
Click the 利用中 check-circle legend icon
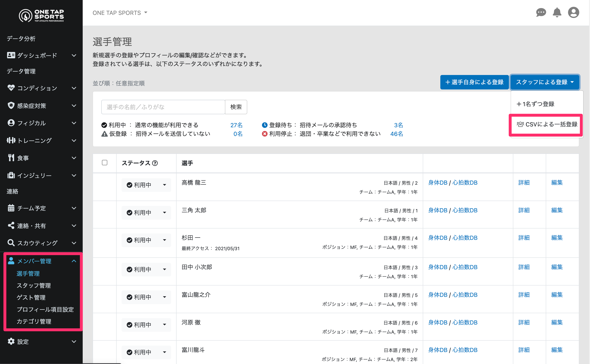[x=104, y=125]
